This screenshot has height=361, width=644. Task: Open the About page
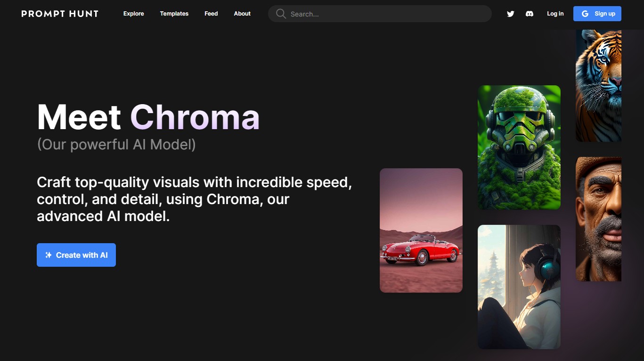click(242, 14)
